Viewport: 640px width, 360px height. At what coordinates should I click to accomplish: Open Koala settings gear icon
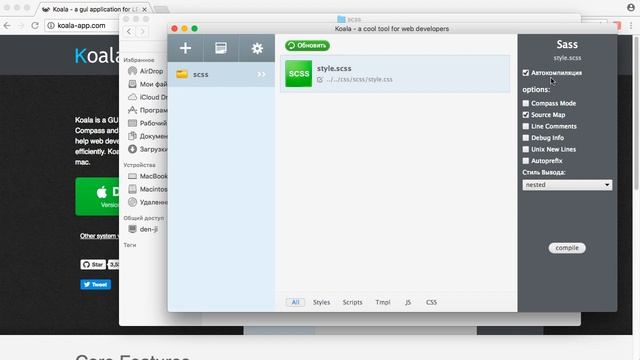[x=257, y=48]
